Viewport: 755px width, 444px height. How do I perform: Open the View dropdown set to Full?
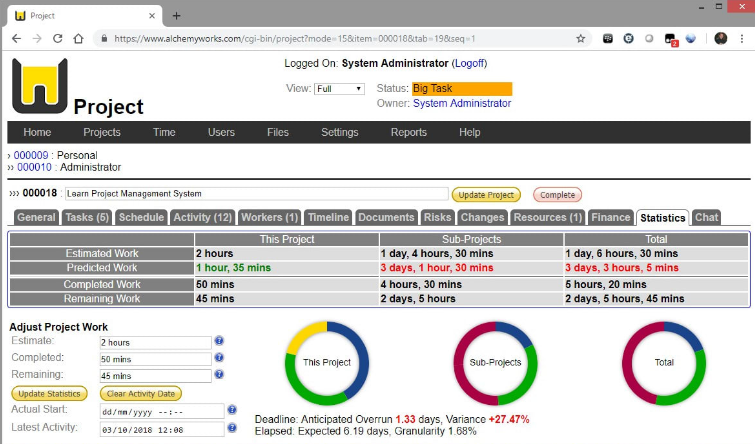339,89
